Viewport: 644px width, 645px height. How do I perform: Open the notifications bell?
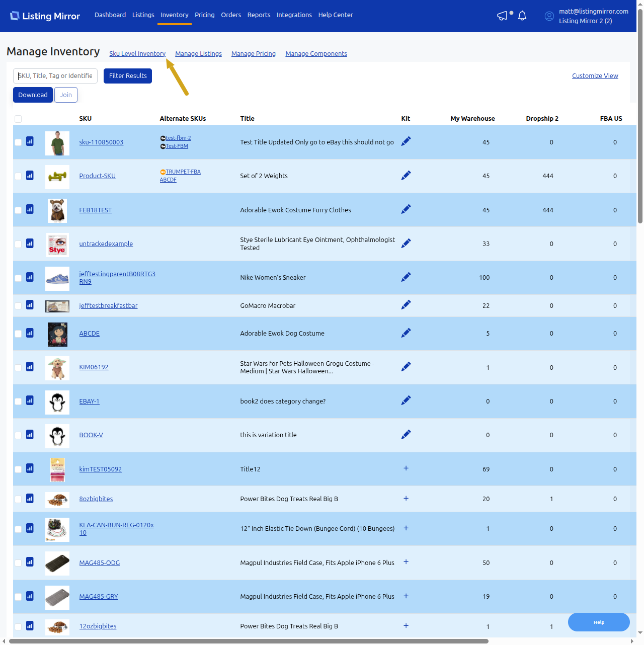tap(522, 16)
